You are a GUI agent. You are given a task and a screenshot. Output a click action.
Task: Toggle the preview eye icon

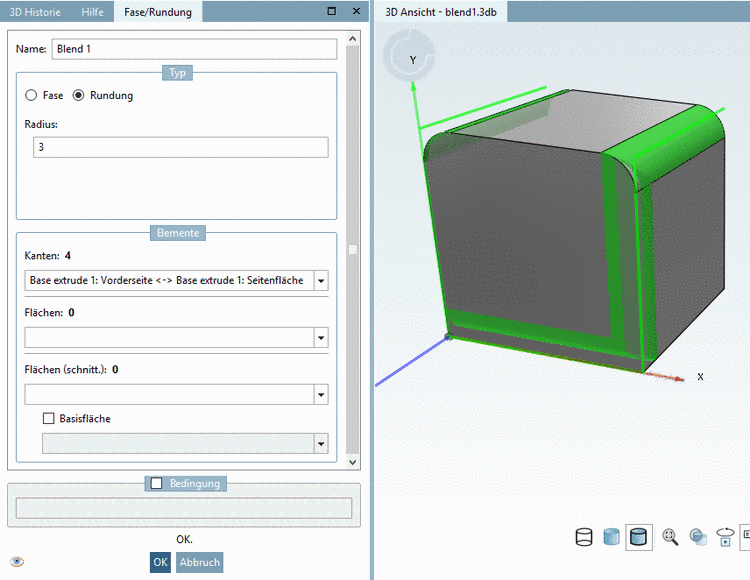pos(17,561)
